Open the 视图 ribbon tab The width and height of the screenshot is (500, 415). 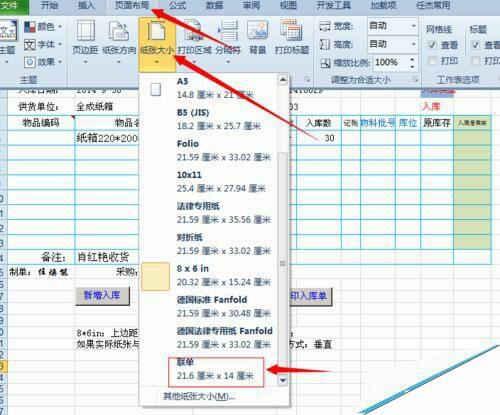[x=288, y=5]
